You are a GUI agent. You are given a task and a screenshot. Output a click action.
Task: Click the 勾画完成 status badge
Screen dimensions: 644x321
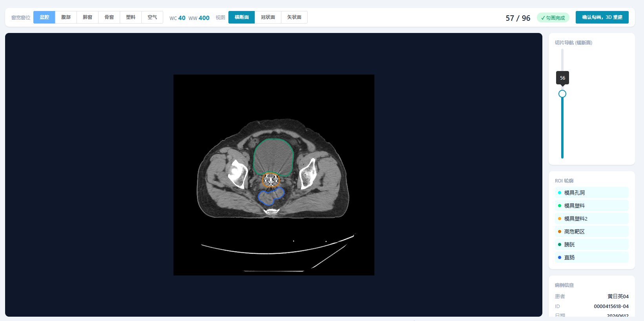point(553,18)
